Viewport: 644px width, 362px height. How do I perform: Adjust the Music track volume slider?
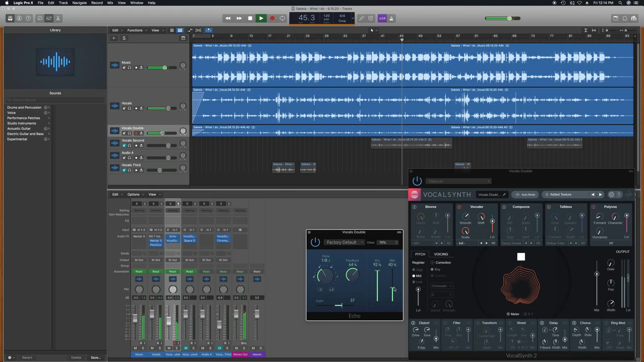coord(165,68)
